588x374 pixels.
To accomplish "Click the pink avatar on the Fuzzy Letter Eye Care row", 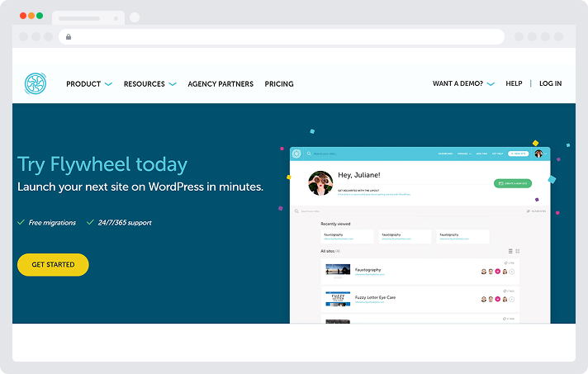I will pos(498,299).
